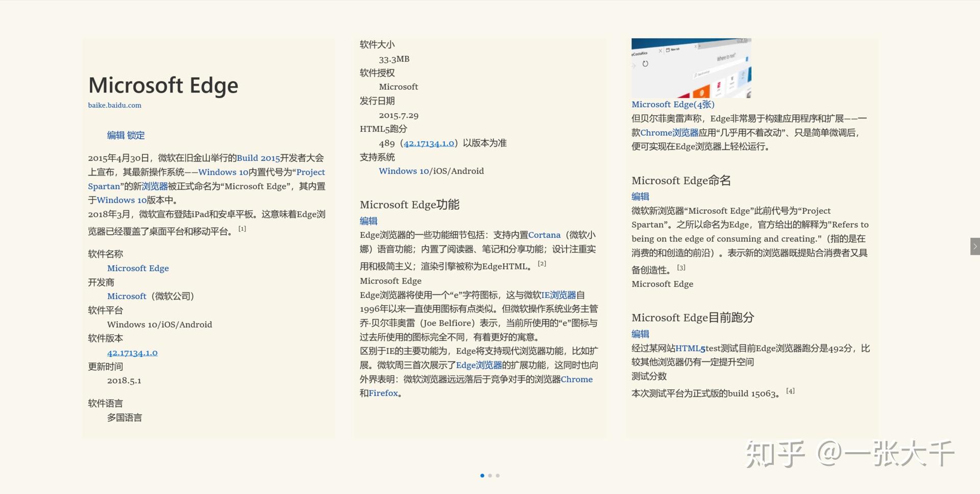Open Microsoft link under 开发商

(127, 297)
